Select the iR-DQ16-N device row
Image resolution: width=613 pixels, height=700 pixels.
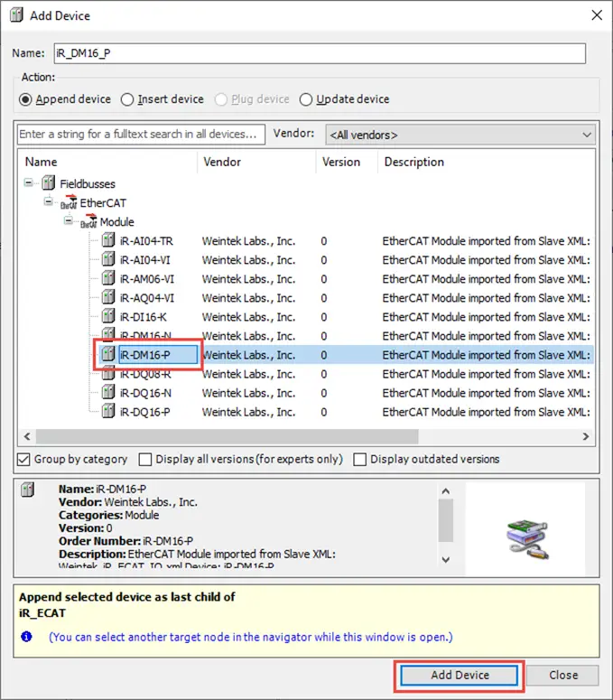click(306, 393)
